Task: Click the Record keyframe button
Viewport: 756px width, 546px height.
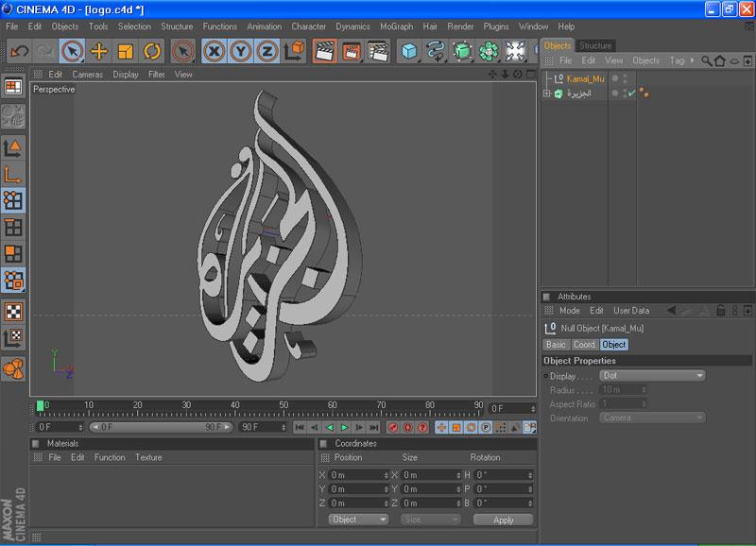Action: coord(393,428)
